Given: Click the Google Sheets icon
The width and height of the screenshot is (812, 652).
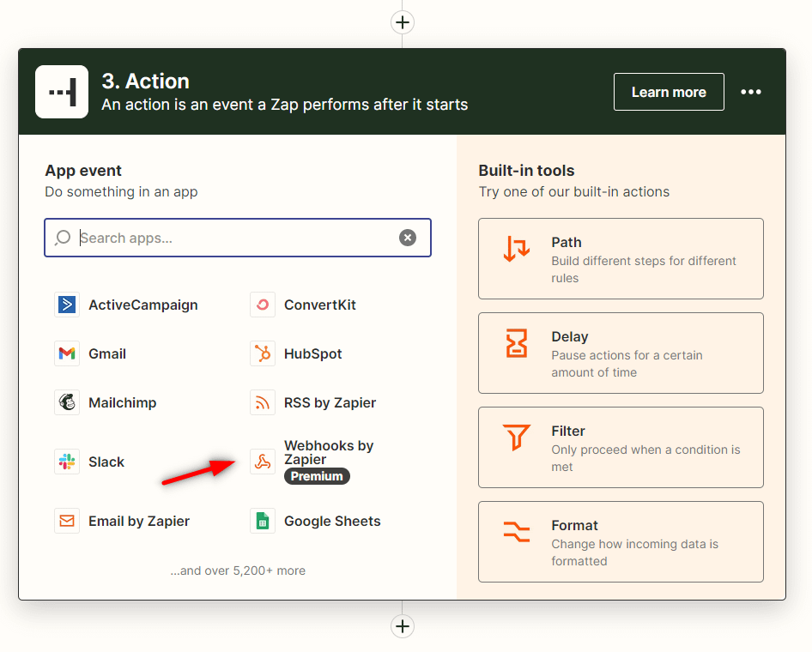Looking at the screenshot, I should pyautogui.click(x=263, y=521).
